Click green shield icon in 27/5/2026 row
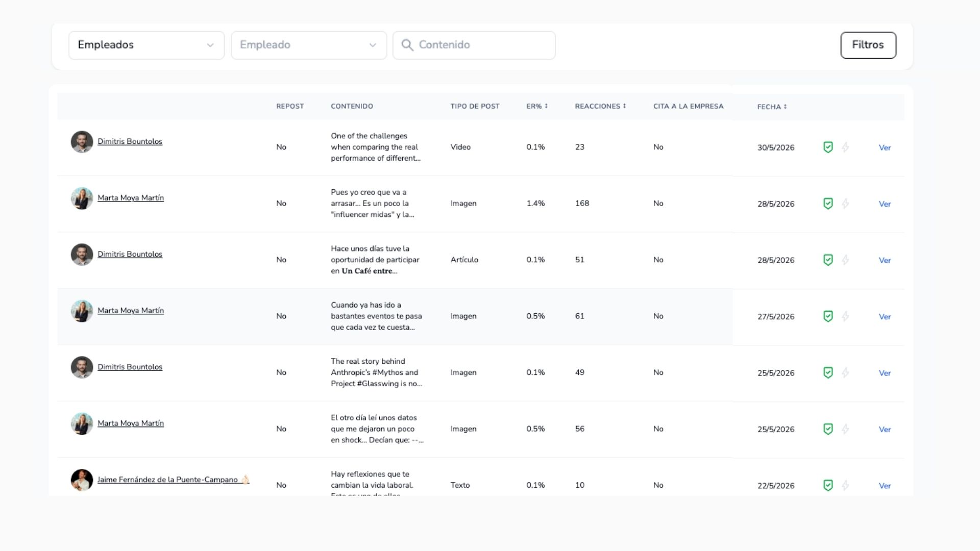Screen dimensions: 980x551 828,316
